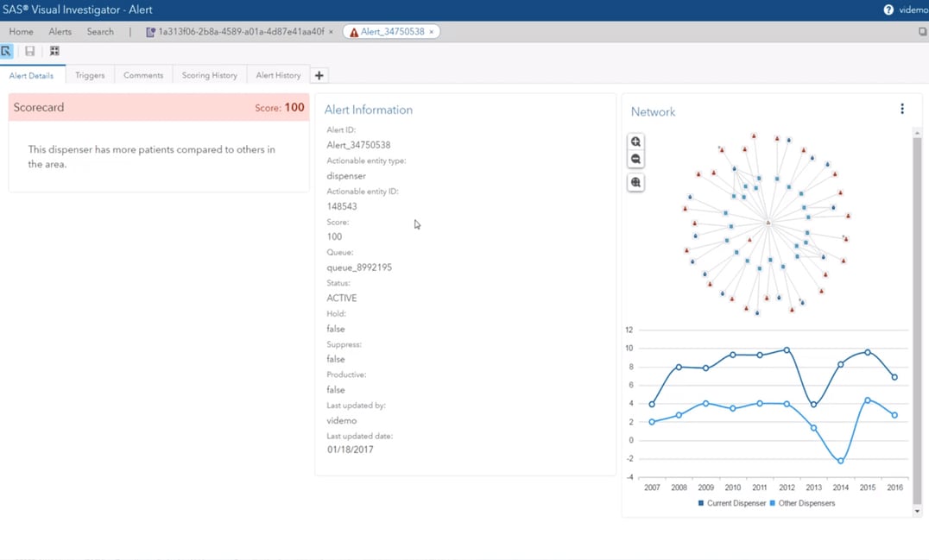Open the Network panel options three-dot menu
The height and width of the screenshot is (560, 929).
(x=902, y=109)
